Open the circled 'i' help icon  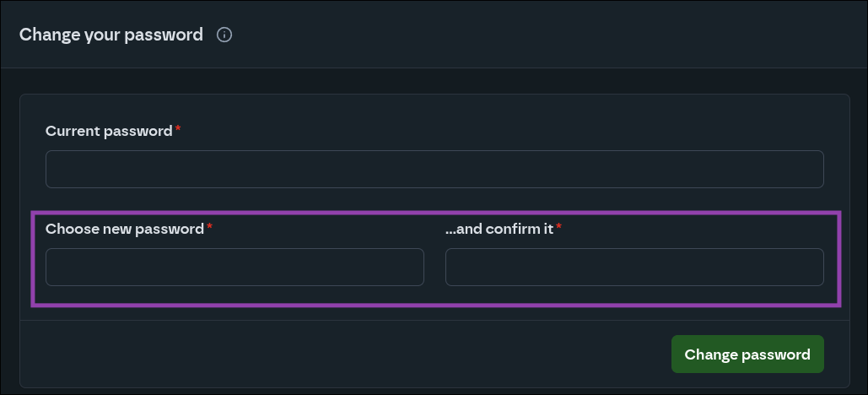click(224, 35)
